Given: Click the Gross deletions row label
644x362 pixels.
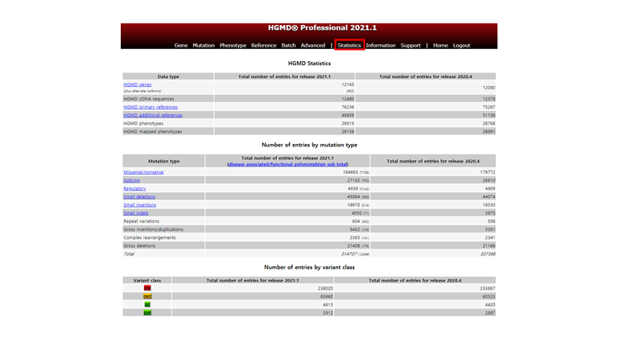Looking at the screenshot, I should [139, 246].
